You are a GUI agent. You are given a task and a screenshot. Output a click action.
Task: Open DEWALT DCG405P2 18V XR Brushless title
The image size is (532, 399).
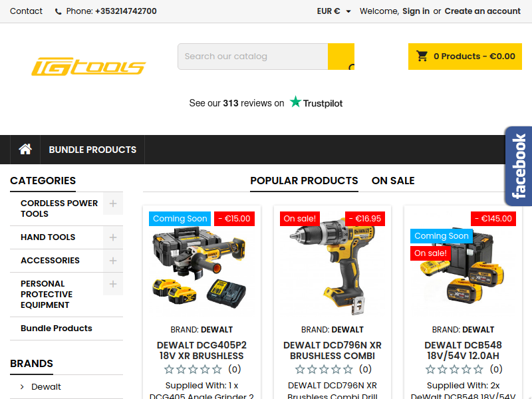coord(201,350)
